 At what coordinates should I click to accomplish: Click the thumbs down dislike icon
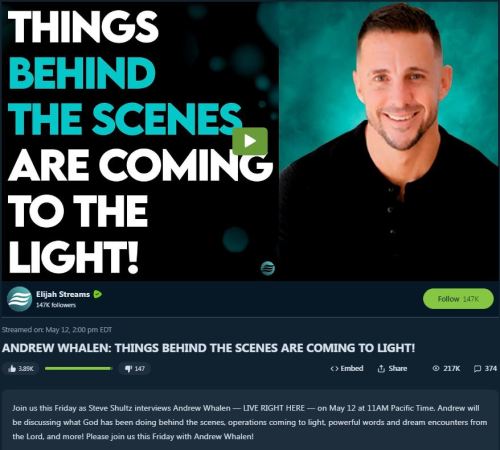[129, 368]
